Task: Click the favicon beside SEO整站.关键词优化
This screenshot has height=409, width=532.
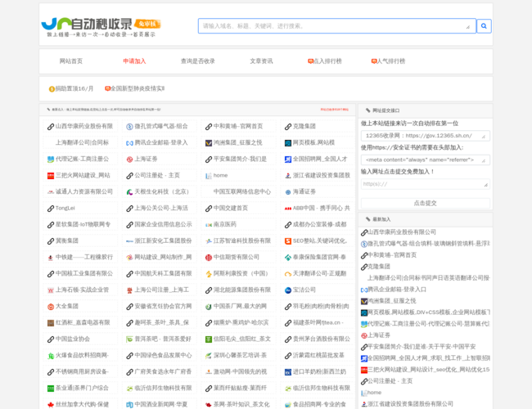Action: (288, 241)
